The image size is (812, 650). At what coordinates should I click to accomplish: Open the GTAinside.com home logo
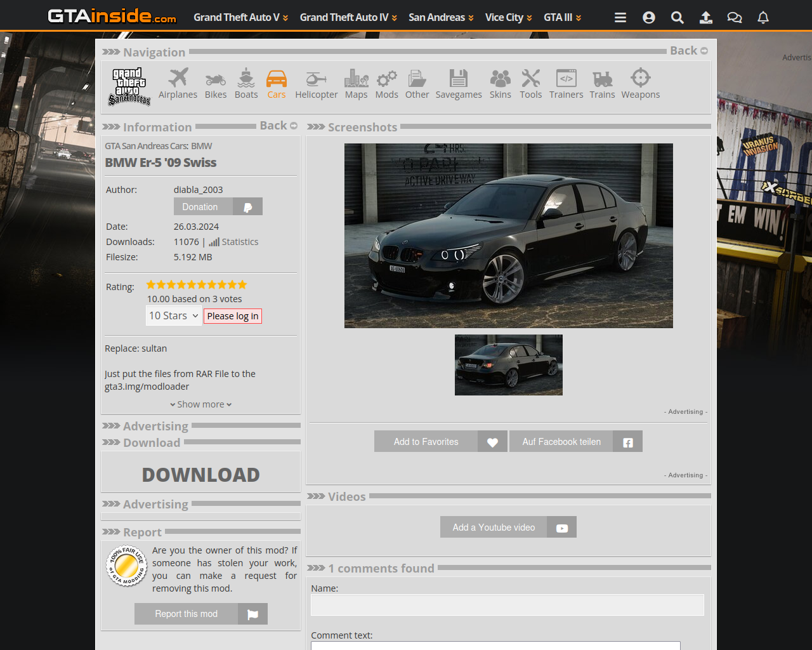tap(112, 16)
